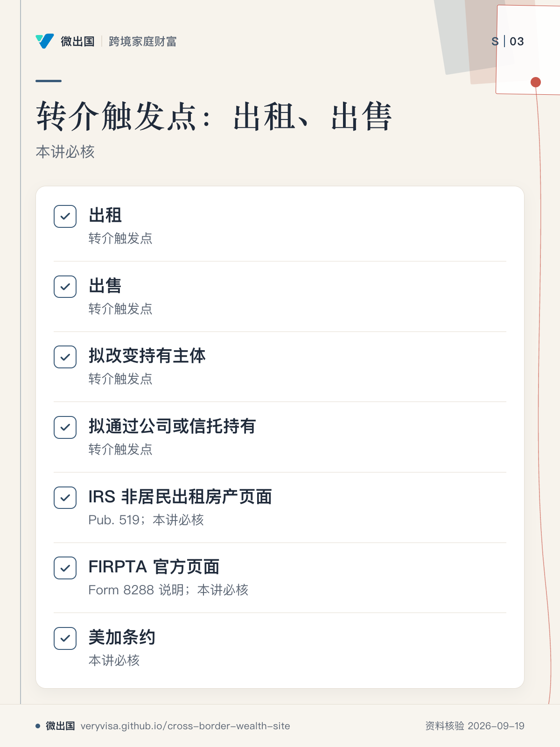
Task: Click the 微出国 brand name in header
Action: [x=78, y=42]
